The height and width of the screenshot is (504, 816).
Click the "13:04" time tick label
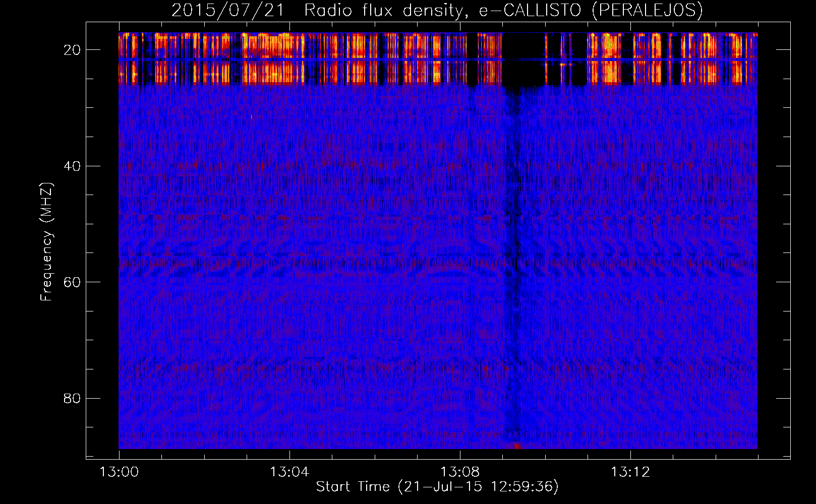(x=289, y=472)
